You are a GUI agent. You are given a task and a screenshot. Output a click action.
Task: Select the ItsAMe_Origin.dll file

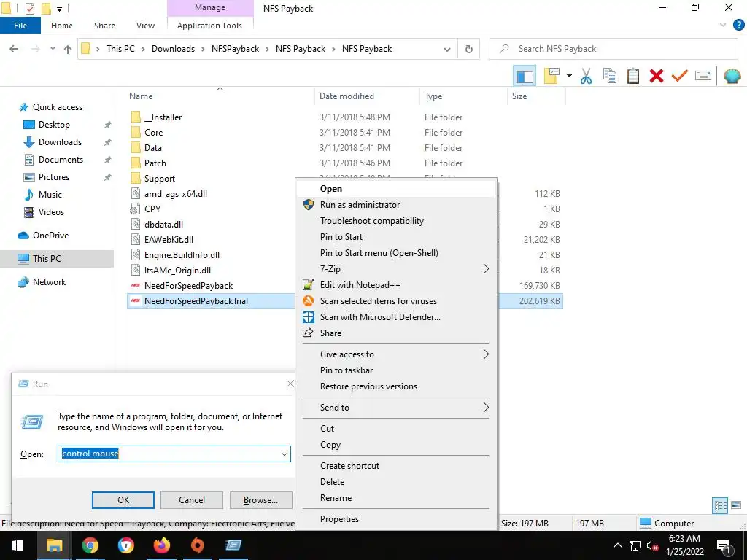pyautogui.click(x=177, y=271)
